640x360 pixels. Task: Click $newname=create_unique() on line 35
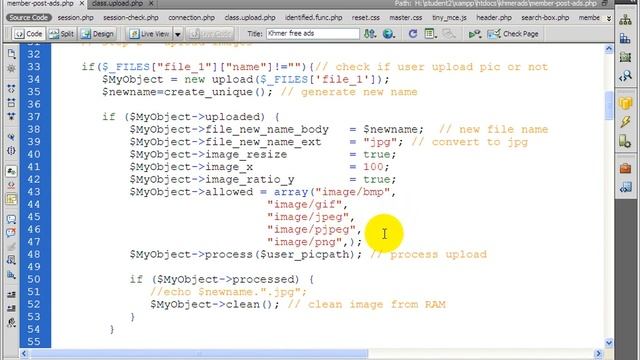(x=184, y=92)
